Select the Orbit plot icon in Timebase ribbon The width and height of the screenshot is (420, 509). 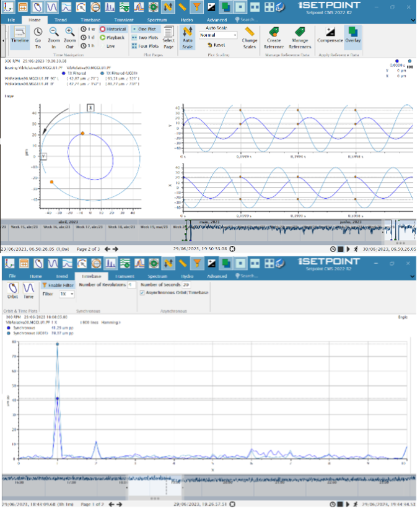coord(13,289)
